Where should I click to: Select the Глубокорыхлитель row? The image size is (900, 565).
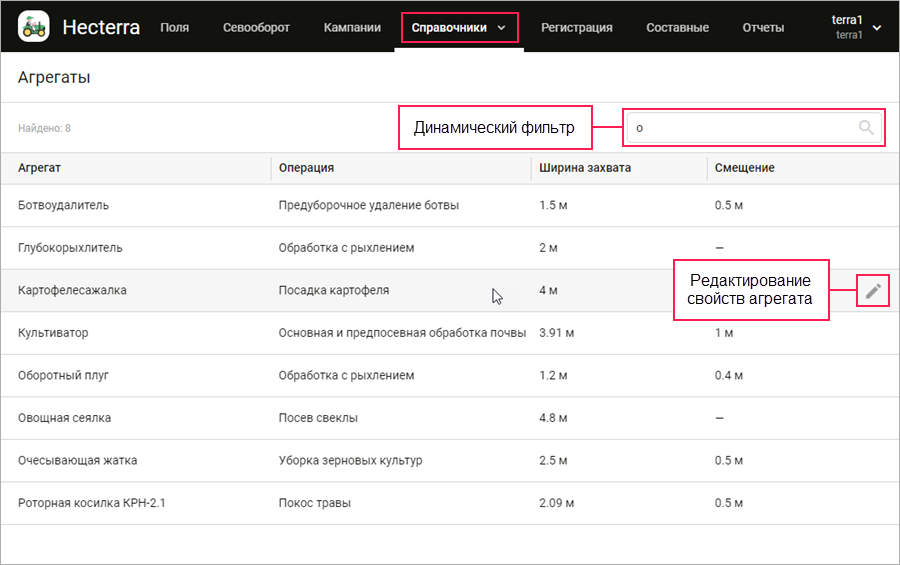coord(70,247)
